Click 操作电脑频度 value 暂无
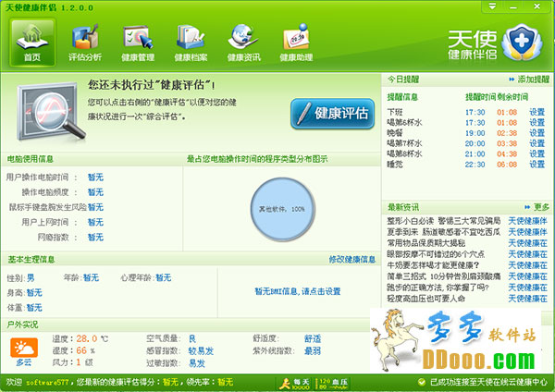The width and height of the screenshot is (555, 392). [x=95, y=192]
